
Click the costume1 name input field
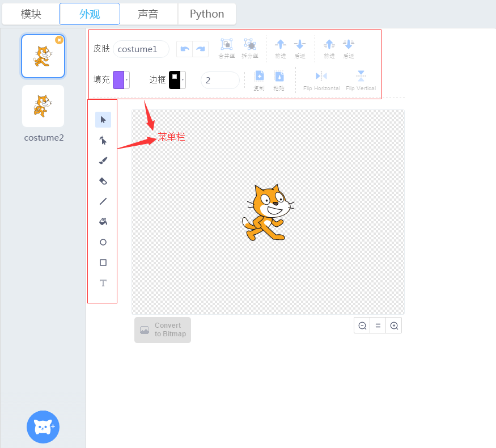(x=141, y=49)
